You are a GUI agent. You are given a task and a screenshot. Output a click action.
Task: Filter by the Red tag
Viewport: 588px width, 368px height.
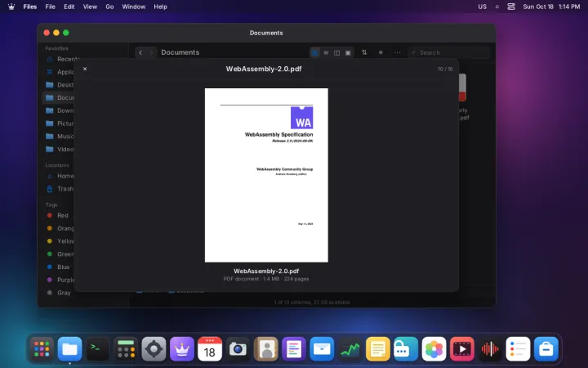[x=60, y=215]
